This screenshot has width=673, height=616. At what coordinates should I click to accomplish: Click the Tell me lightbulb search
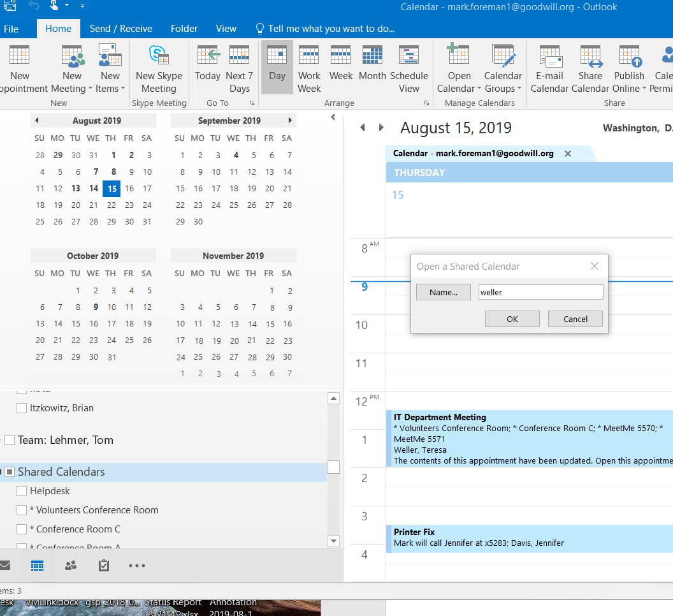click(x=325, y=29)
